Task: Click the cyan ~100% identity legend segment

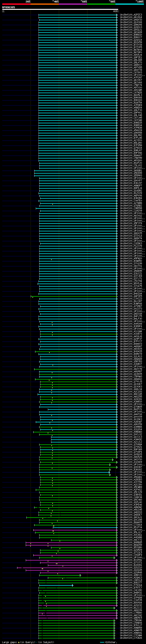Action: pos(130,4)
